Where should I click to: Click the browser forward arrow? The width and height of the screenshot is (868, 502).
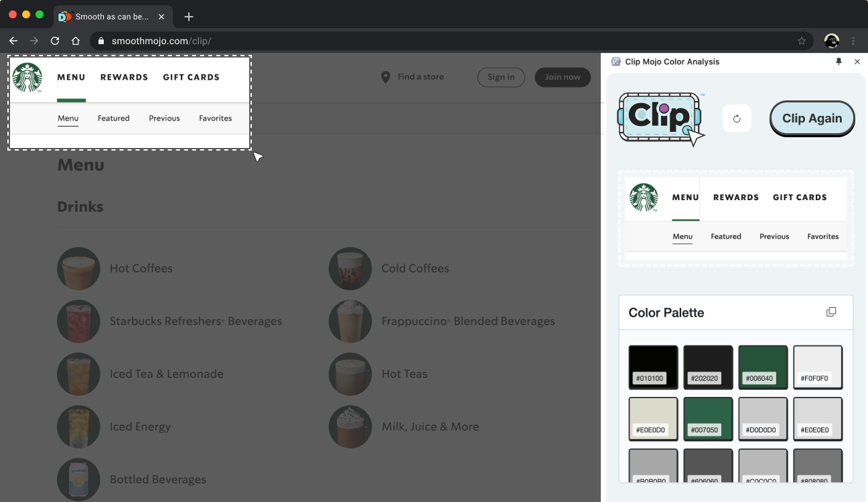(34, 41)
